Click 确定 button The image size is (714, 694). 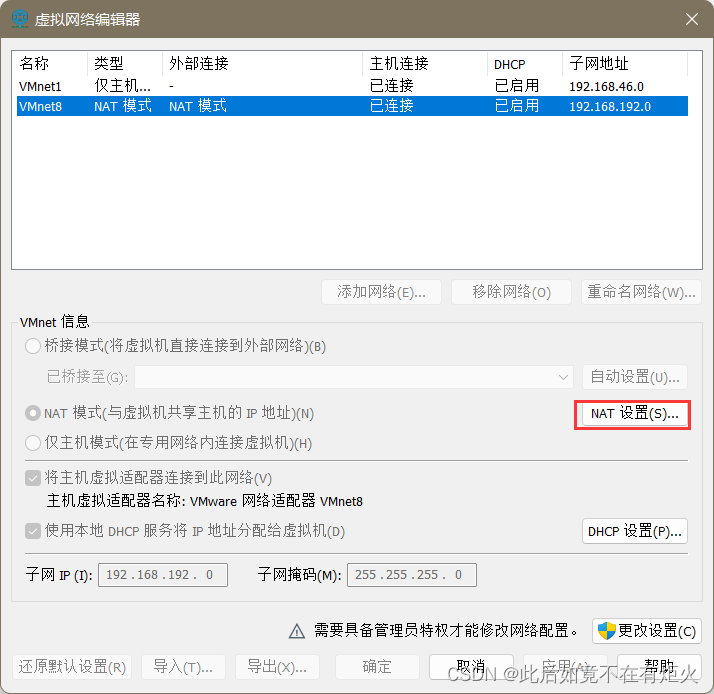377,667
